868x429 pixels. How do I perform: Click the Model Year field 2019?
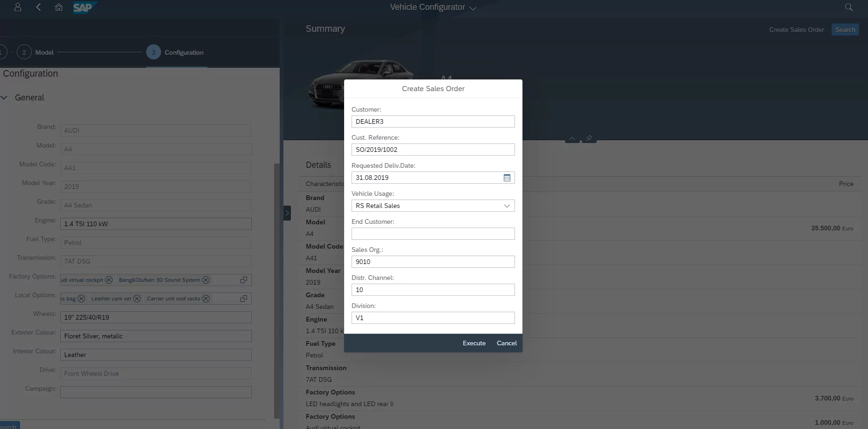click(x=155, y=186)
